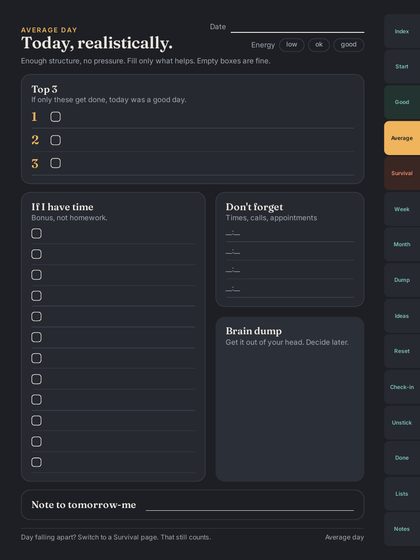
Task: Open the Survival tab
Action: pos(402,173)
